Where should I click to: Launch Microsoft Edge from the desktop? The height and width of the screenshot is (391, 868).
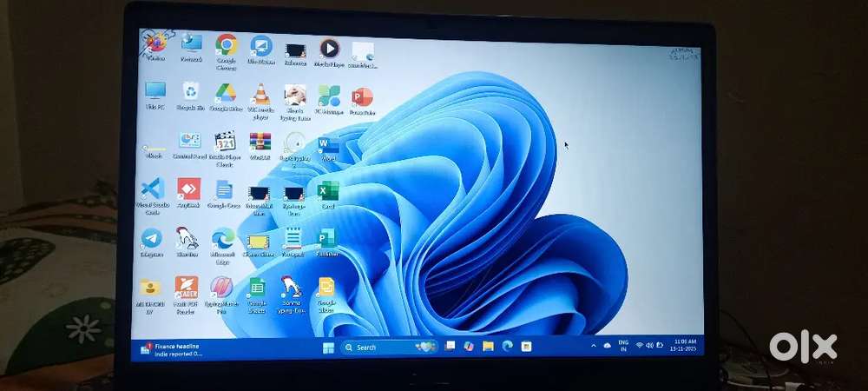(222, 247)
